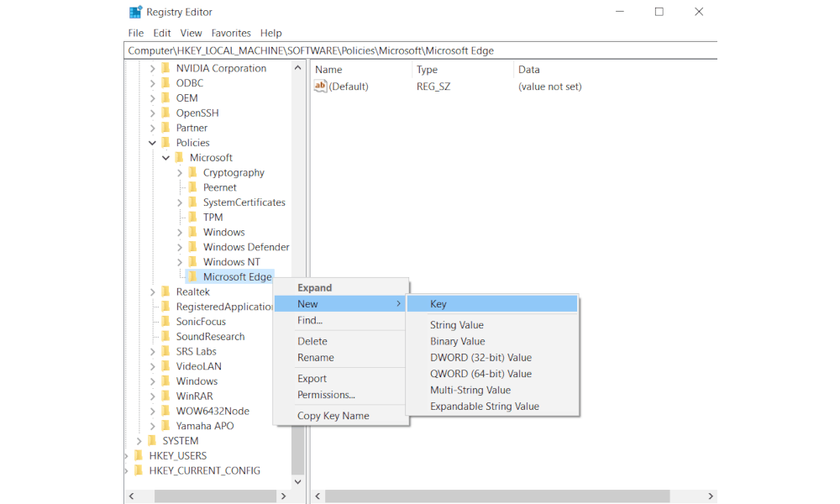Create a new Binary Value
This screenshot has height=504, width=840.
coord(492,341)
